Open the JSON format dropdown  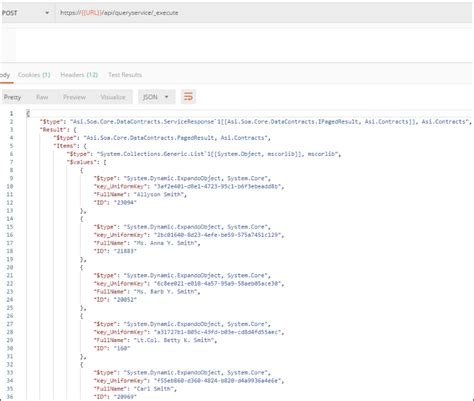156,97
